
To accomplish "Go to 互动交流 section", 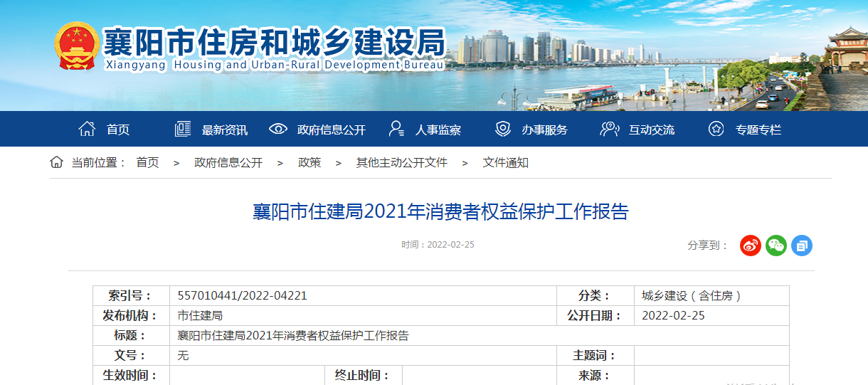I will [652, 130].
